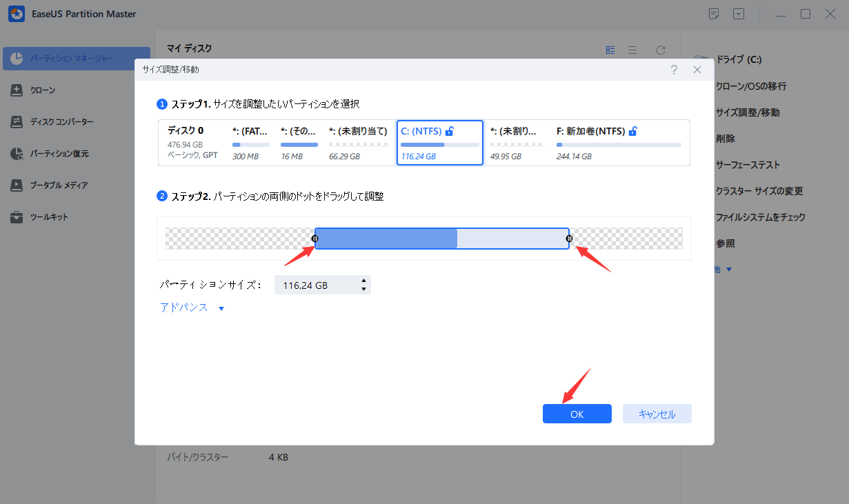Click キャンセル to dismiss the dialog
The image size is (849, 504).
click(x=657, y=413)
